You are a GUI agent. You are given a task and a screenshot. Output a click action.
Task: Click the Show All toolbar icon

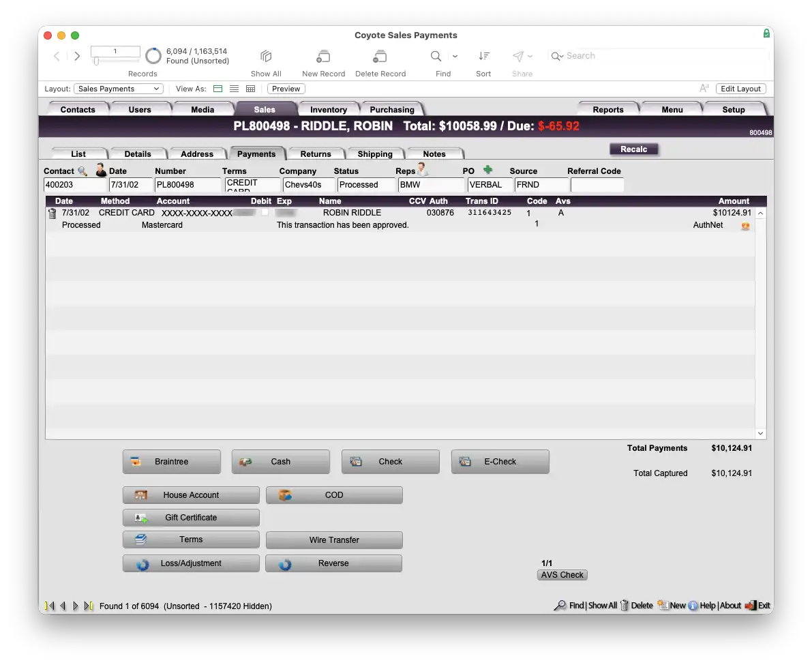266,56
